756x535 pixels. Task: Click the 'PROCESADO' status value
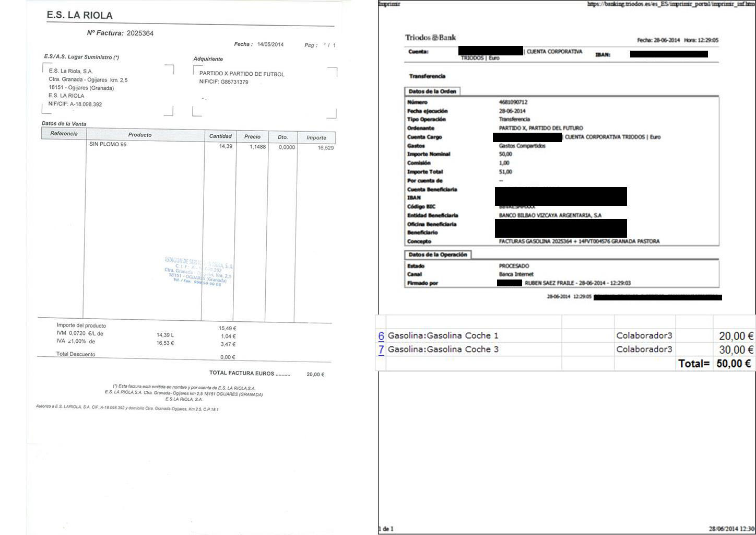pyautogui.click(x=514, y=266)
